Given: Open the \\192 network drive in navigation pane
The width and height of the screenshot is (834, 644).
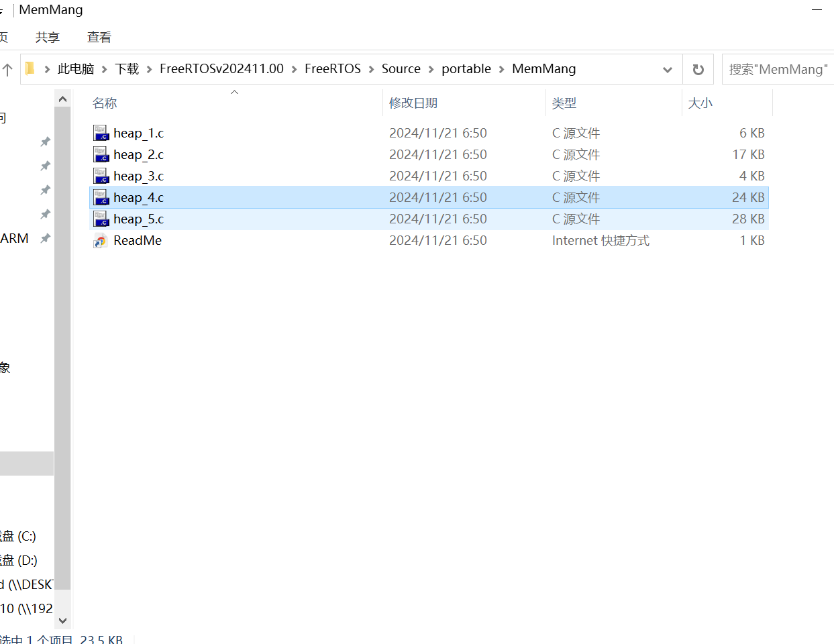Looking at the screenshot, I should coord(27,608).
